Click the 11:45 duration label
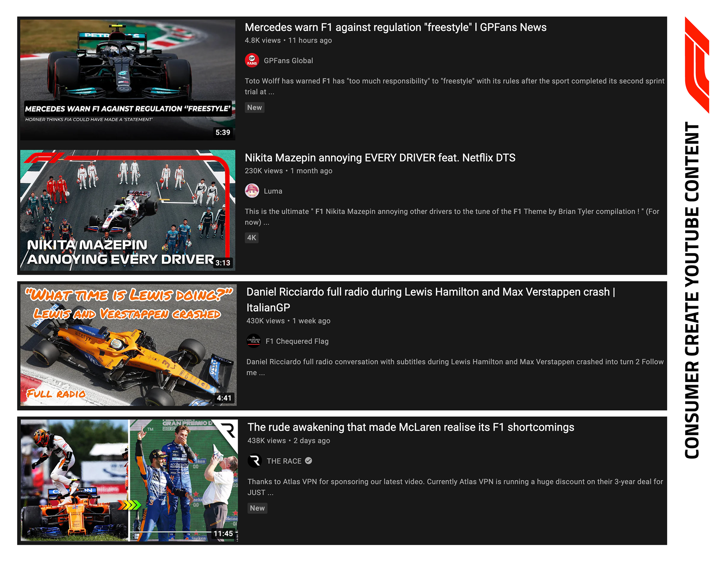Screen dimensions: 728x563 coord(223,533)
